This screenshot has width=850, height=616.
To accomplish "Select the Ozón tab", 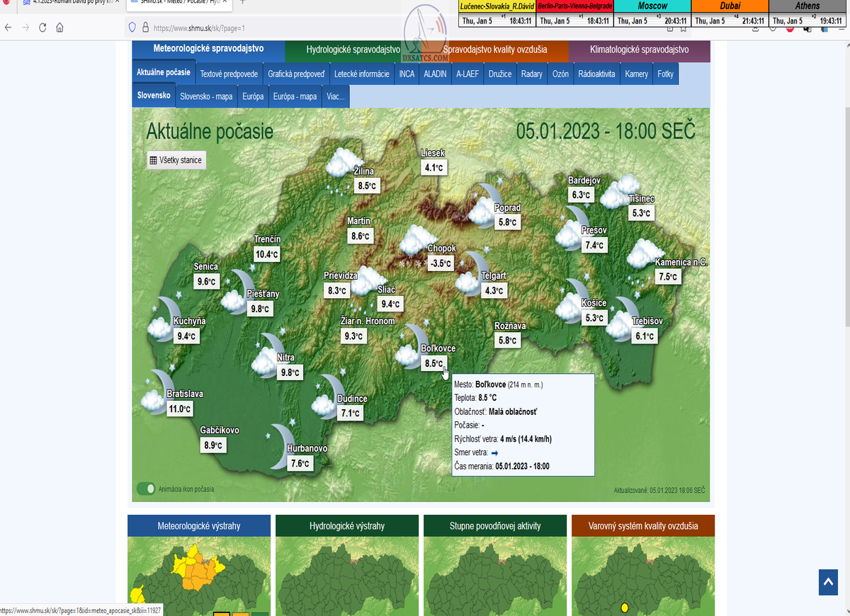I will pos(560,74).
